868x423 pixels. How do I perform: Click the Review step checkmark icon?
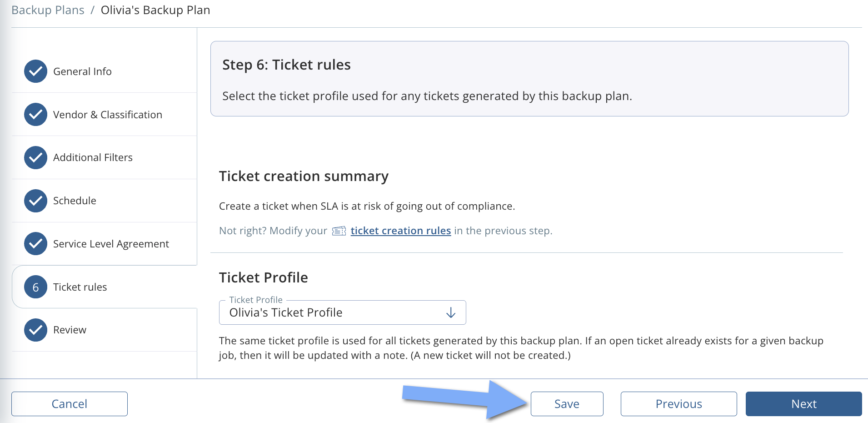coord(35,330)
